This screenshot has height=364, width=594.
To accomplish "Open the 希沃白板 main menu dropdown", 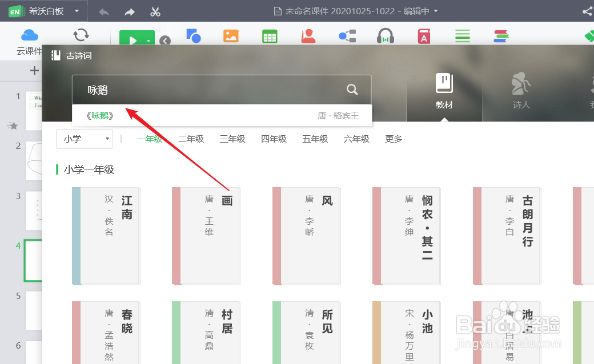I will [77, 11].
